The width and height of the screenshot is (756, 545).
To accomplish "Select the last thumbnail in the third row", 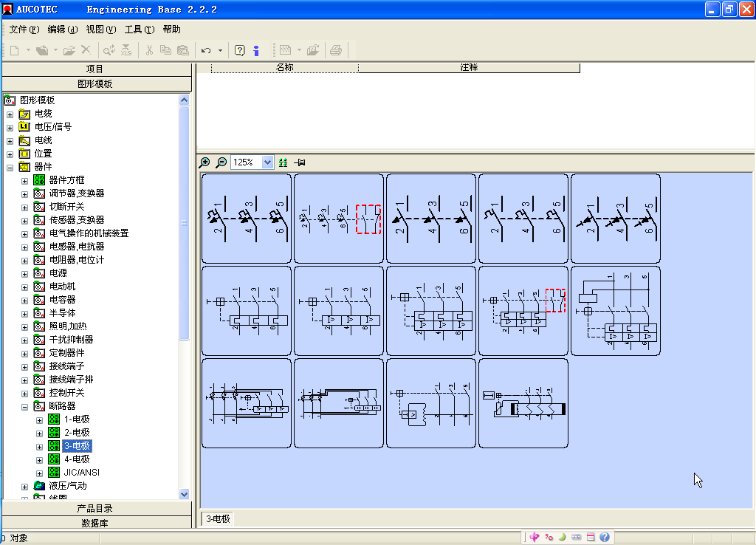I will click(523, 403).
